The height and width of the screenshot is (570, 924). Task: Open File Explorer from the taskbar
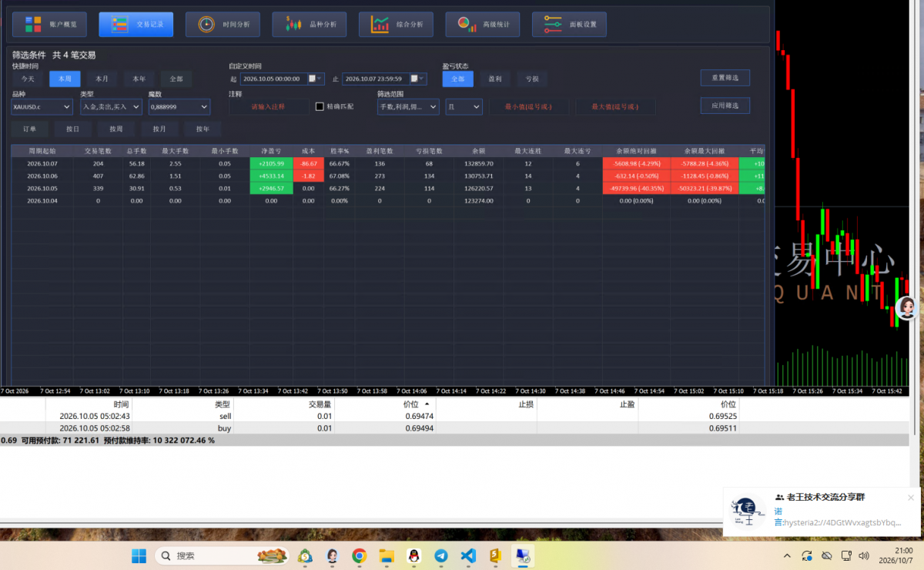(386, 555)
